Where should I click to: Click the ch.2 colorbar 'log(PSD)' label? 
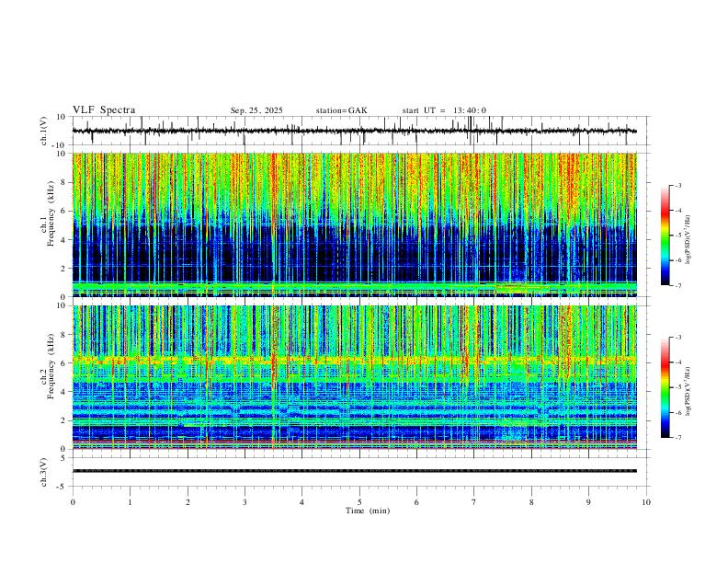[688, 391]
